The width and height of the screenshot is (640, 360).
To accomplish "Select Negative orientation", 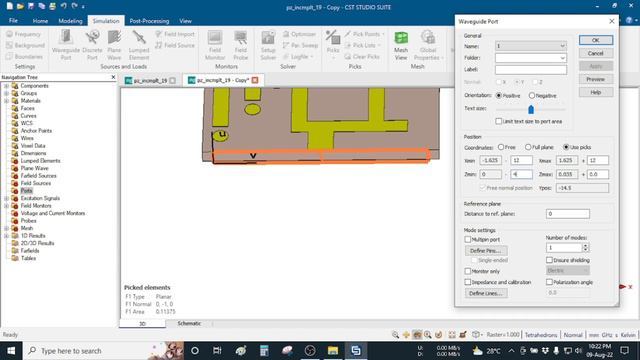I will 531,96.
